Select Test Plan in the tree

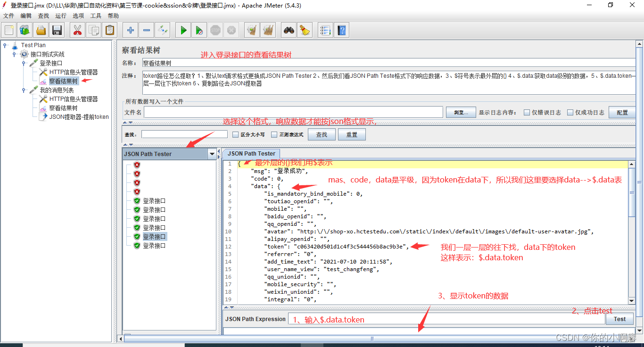pos(33,45)
